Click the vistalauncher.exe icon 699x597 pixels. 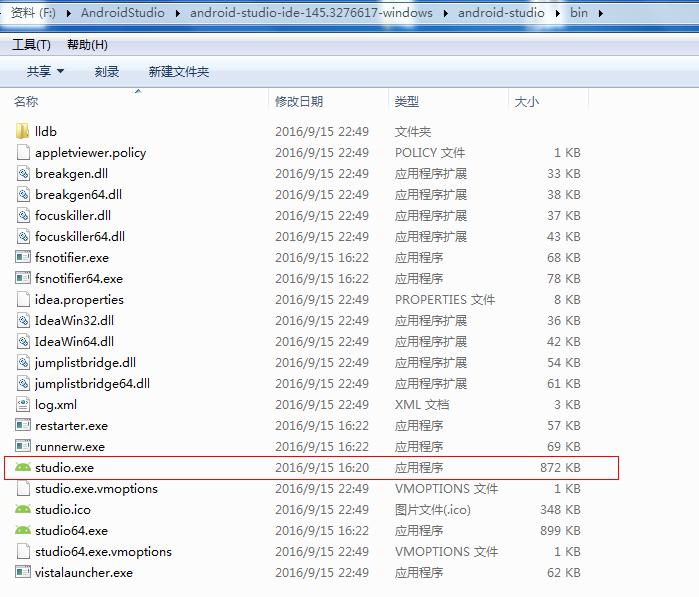coord(23,572)
